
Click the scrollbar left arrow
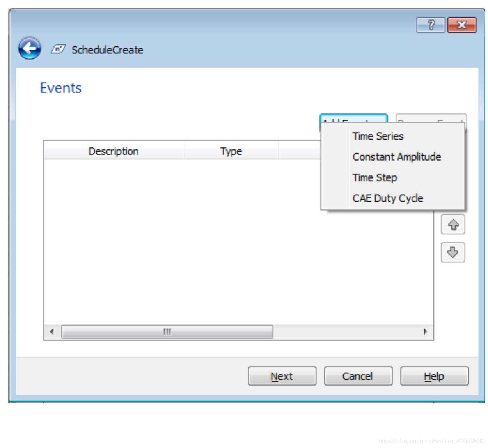tap(52, 331)
